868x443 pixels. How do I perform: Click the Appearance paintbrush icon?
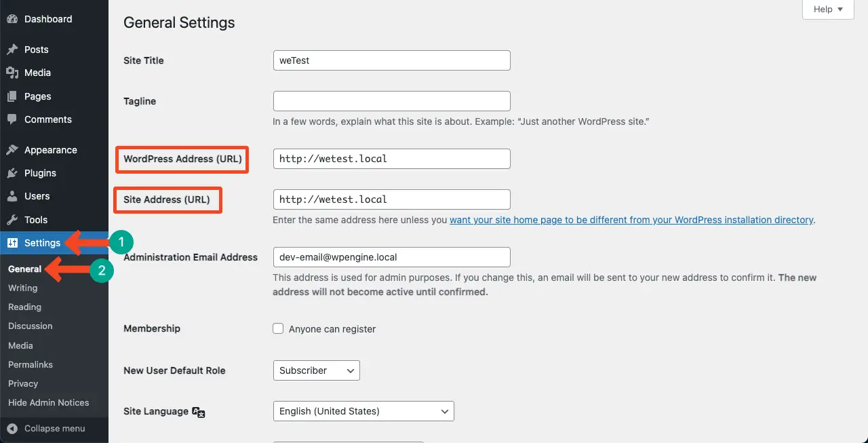(12, 150)
